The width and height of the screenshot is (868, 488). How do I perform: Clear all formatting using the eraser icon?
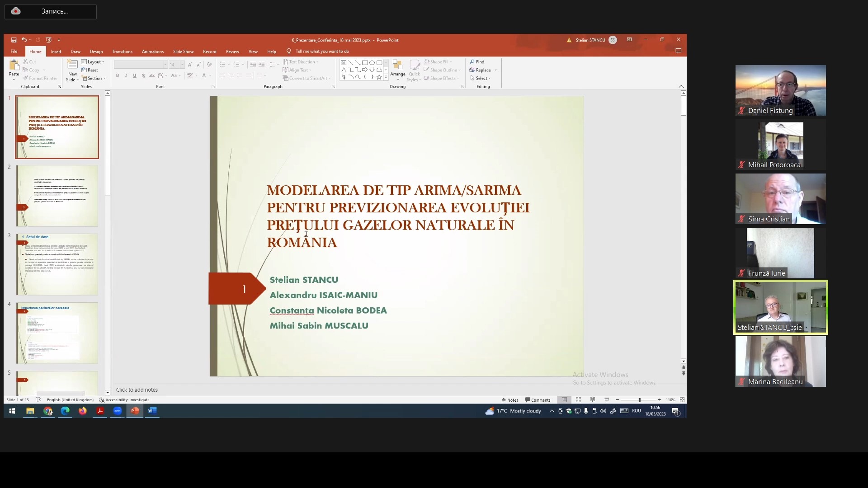[x=209, y=65]
